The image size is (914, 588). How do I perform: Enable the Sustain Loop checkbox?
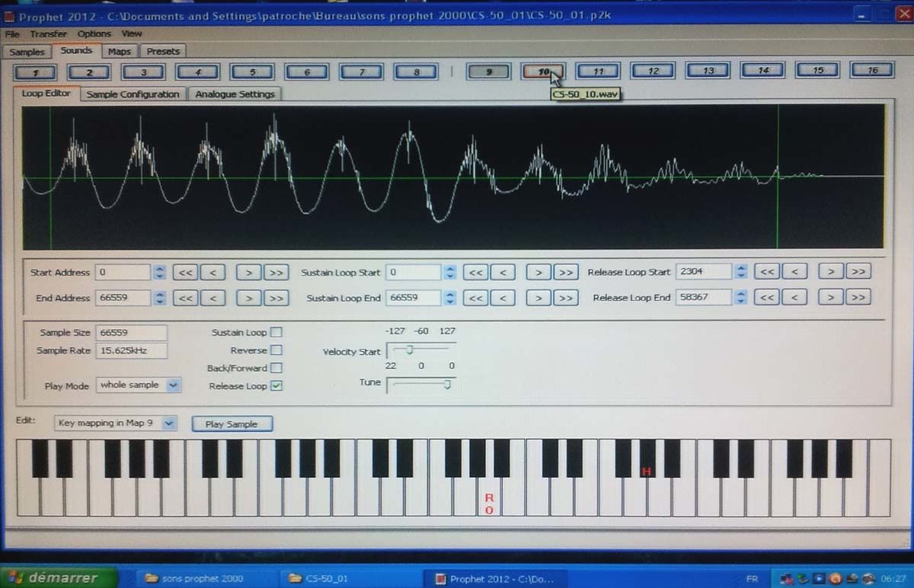pos(276,332)
